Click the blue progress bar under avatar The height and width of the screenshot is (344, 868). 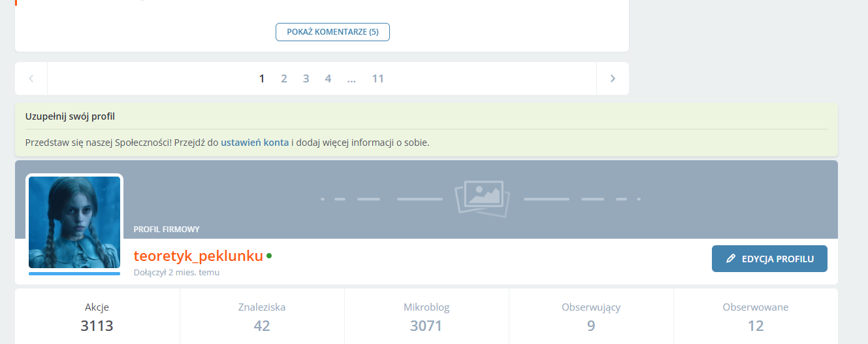pyautogui.click(x=74, y=273)
